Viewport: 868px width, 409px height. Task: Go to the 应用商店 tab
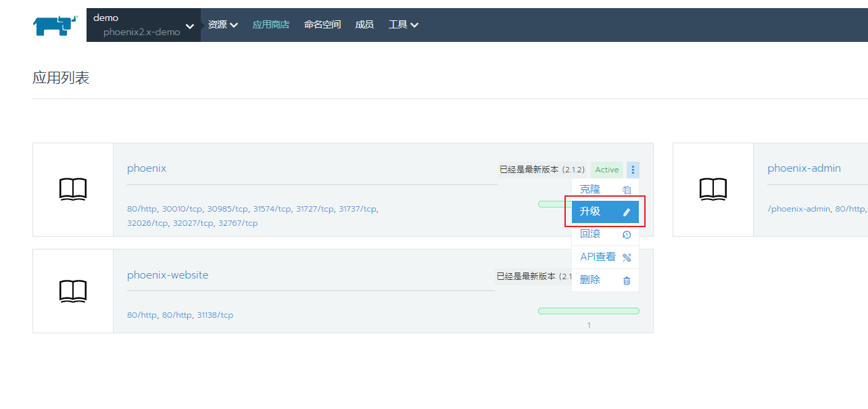pos(270,25)
